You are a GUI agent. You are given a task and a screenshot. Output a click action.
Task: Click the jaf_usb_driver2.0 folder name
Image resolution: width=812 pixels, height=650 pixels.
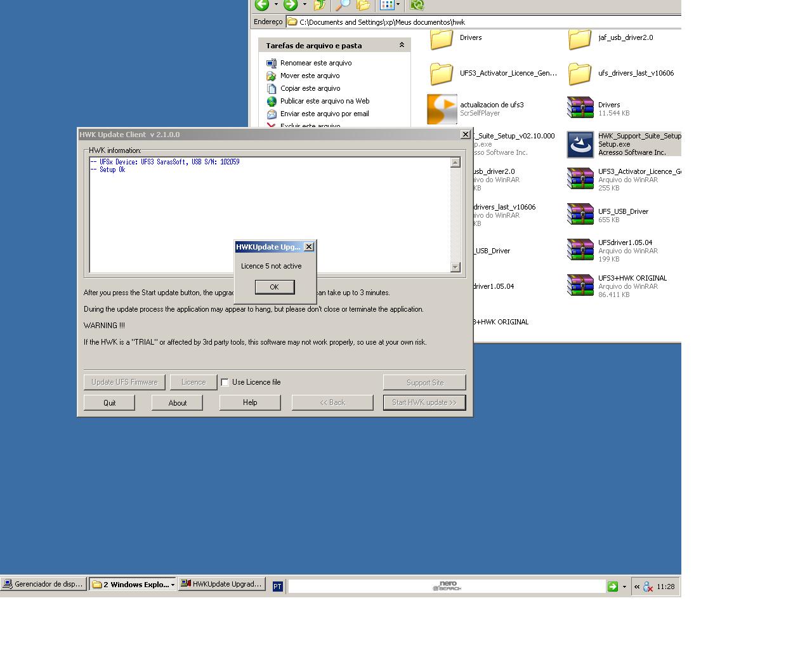(x=625, y=37)
